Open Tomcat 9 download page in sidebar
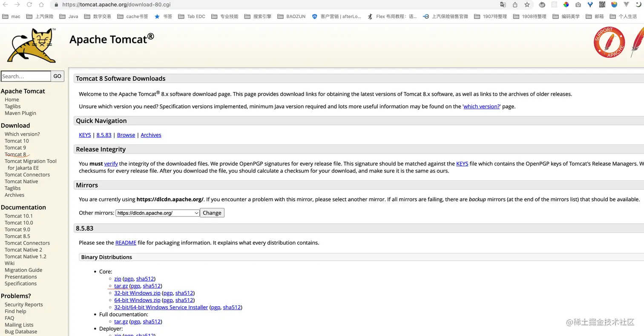This screenshot has width=644, height=336. (x=15, y=148)
